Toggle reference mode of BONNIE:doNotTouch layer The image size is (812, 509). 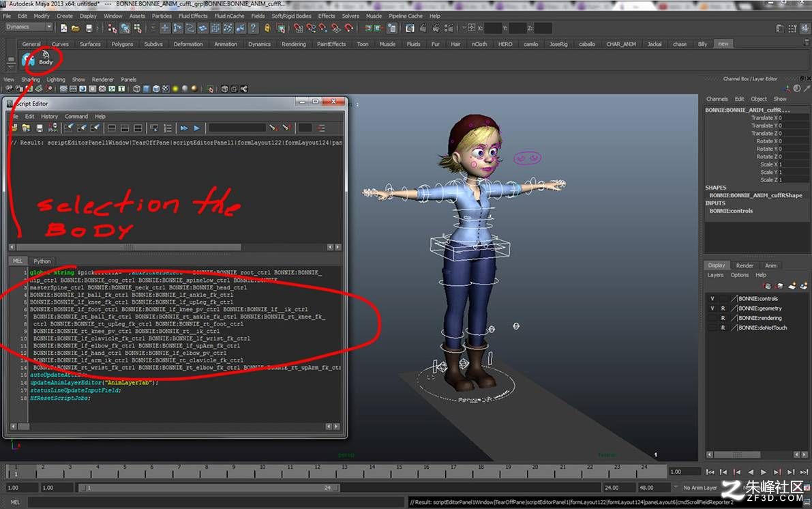(x=723, y=328)
